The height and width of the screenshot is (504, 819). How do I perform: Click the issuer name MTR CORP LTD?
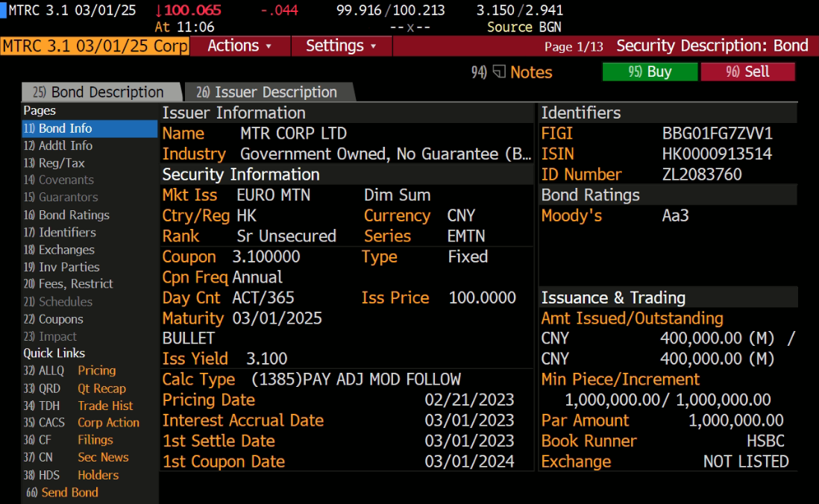pyautogui.click(x=293, y=133)
